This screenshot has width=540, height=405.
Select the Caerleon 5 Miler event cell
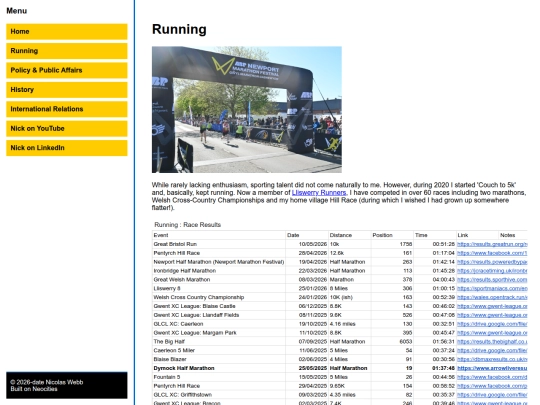click(219, 351)
